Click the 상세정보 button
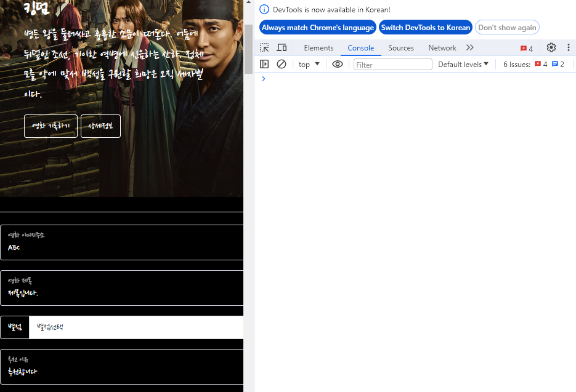The image size is (576, 392). click(100, 126)
